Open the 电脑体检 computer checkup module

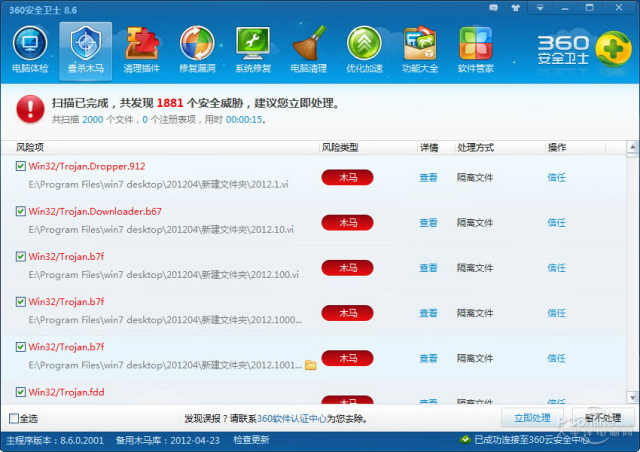tap(30, 50)
